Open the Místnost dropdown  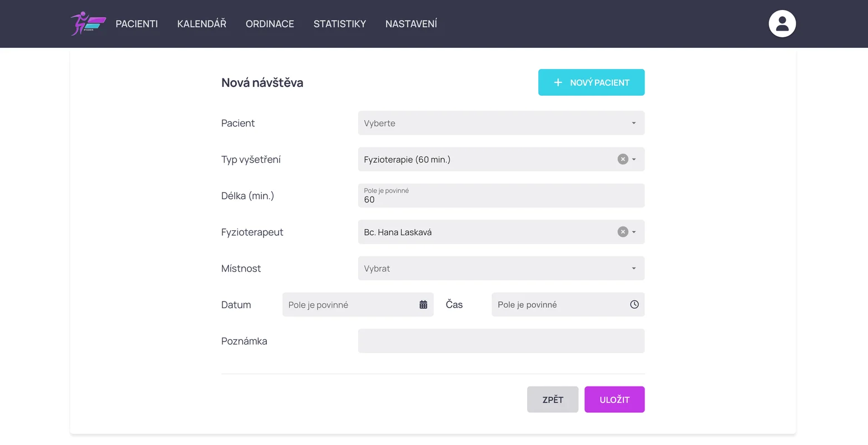click(x=633, y=269)
